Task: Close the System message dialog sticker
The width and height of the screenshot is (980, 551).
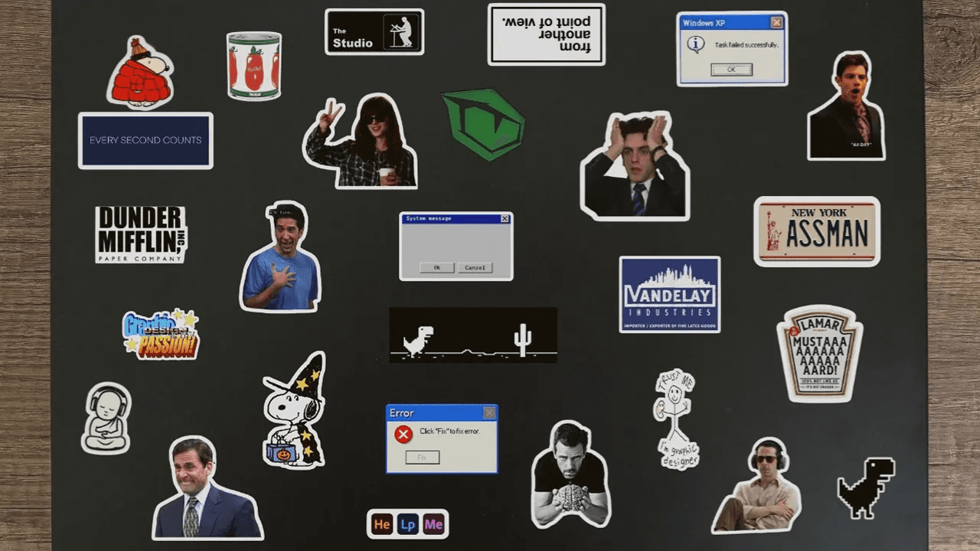Action: coord(505,219)
